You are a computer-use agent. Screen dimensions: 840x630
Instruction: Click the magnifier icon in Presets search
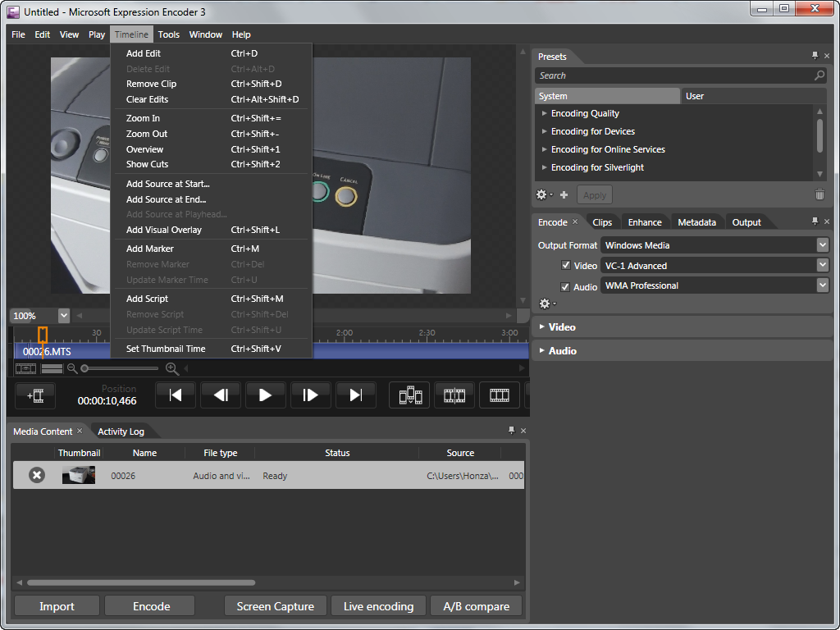[819, 75]
